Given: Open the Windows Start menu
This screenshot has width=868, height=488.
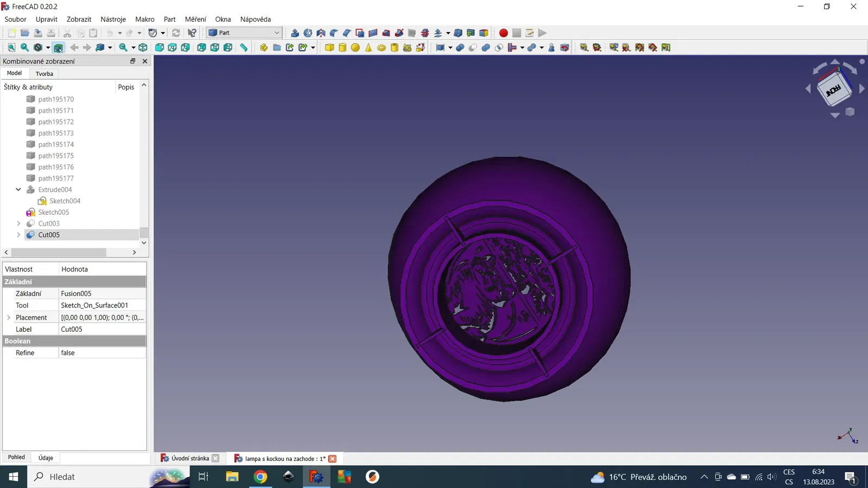Looking at the screenshot, I should [14, 477].
